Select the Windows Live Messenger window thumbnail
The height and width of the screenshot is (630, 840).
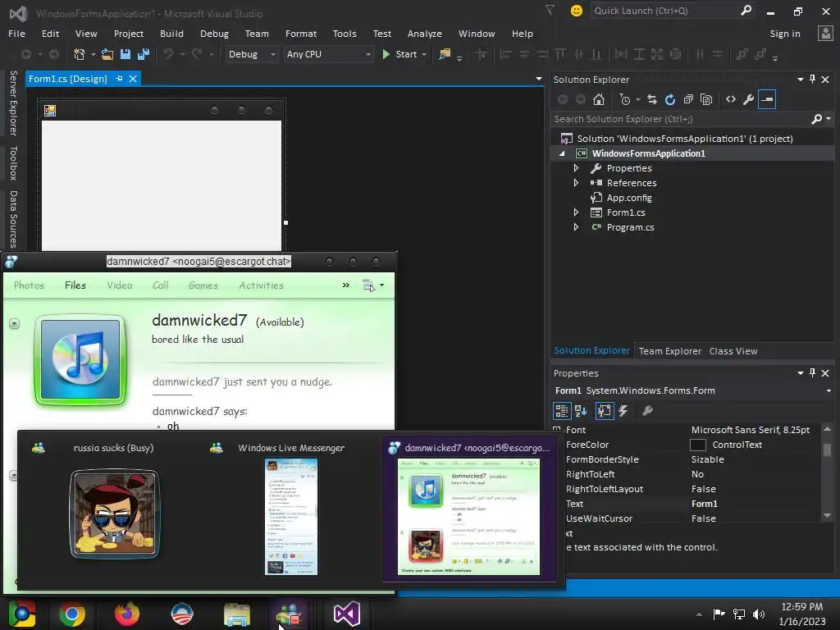[x=291, y=507]
